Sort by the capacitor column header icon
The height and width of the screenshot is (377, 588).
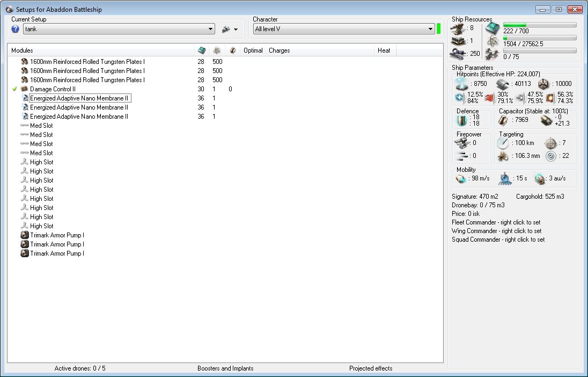point(232,50)
